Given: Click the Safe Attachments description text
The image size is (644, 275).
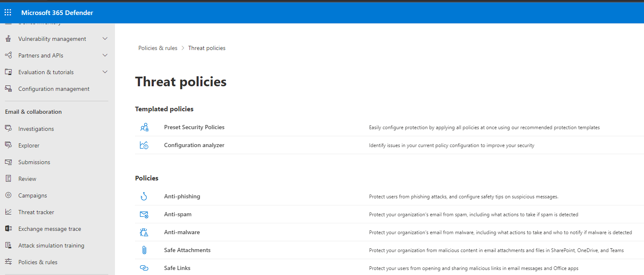Looking at the screenshot, I should point(496,250).
